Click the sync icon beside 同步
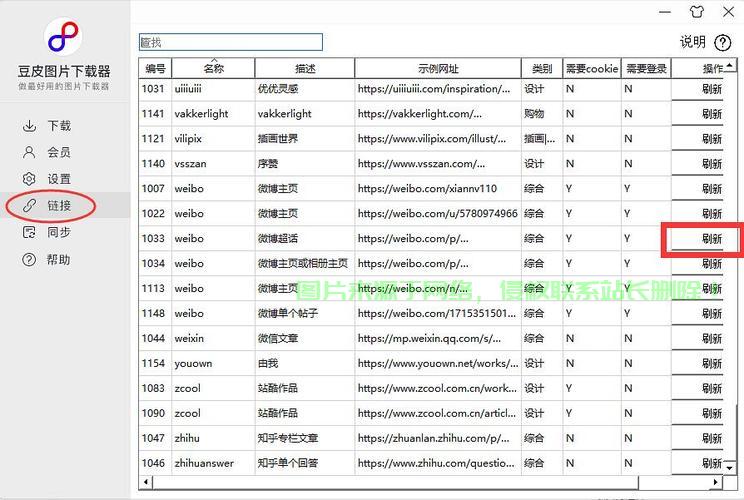 [x=29, y=232]
